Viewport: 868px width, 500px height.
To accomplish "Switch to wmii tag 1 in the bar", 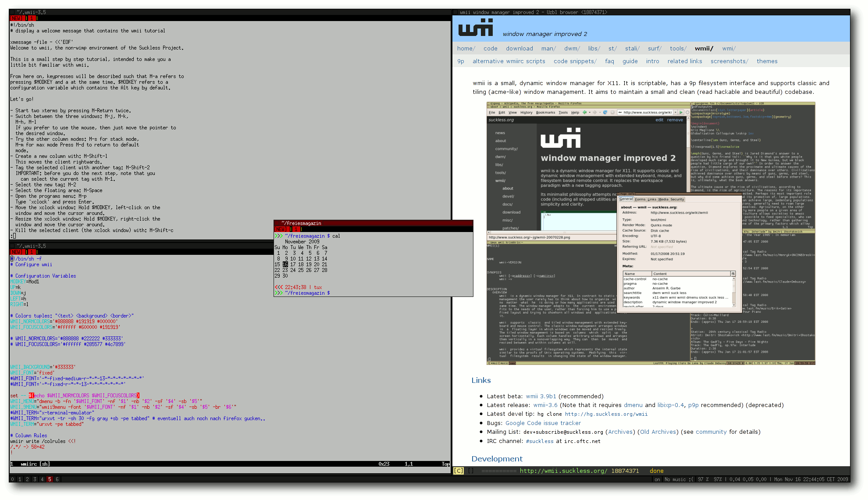I will pyautogui.click(x=20, y=479).
